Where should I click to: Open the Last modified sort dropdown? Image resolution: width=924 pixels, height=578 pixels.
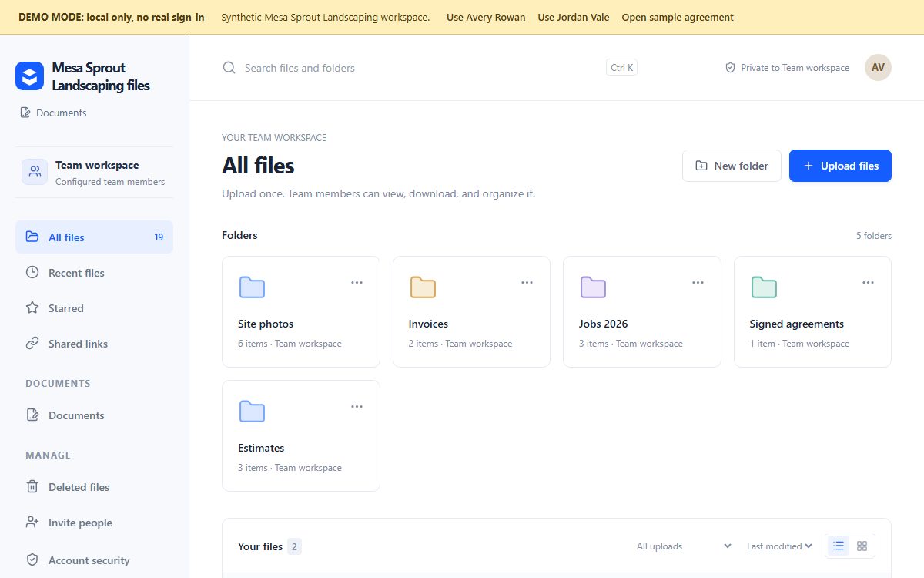coord(779,546)
